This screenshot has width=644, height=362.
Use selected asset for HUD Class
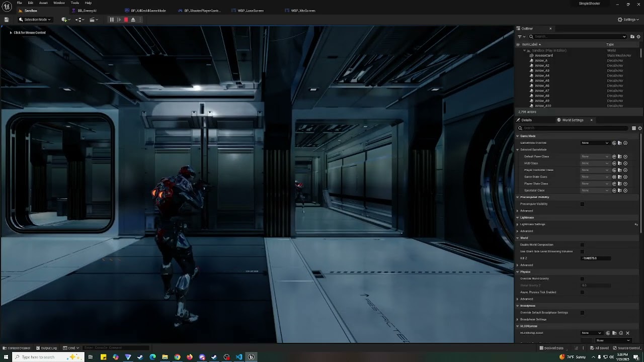tap(614, 163)
